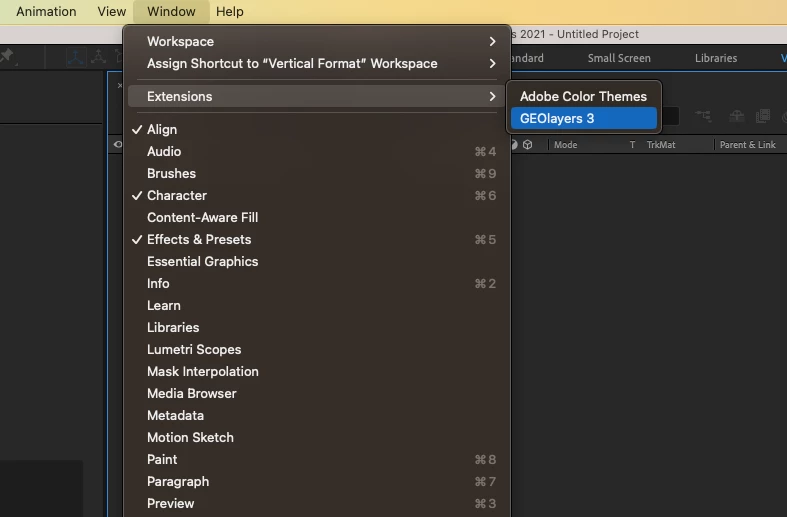This screenshot has height=517, width=787.
Task: Open the Learn panel
Action: 316,306
